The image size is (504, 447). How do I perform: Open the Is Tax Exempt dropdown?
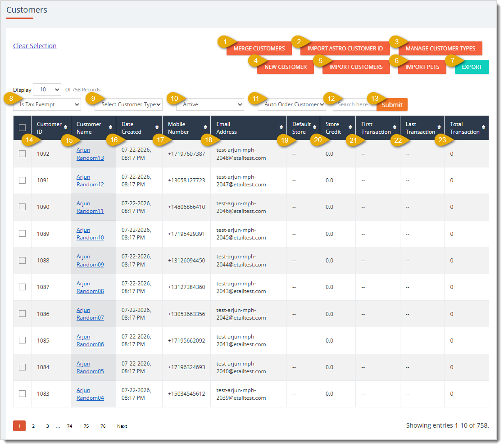point(47,104)
